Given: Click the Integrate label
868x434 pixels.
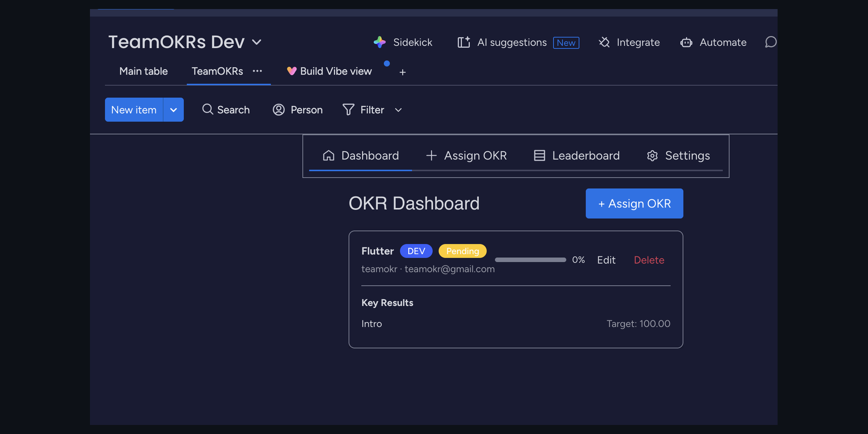Looking at the screenshot, I should coord(638,42).
